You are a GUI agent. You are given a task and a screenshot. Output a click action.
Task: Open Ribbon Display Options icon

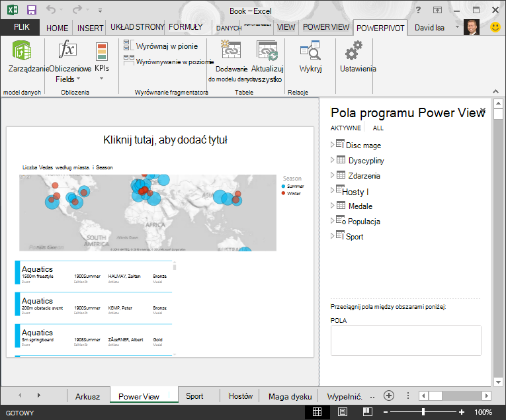437,10
